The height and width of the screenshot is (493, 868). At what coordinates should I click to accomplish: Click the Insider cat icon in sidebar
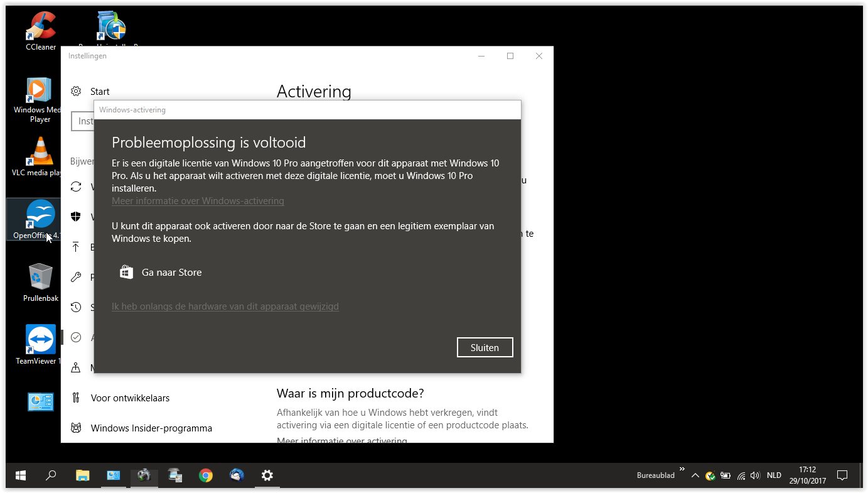click(76, 428)
